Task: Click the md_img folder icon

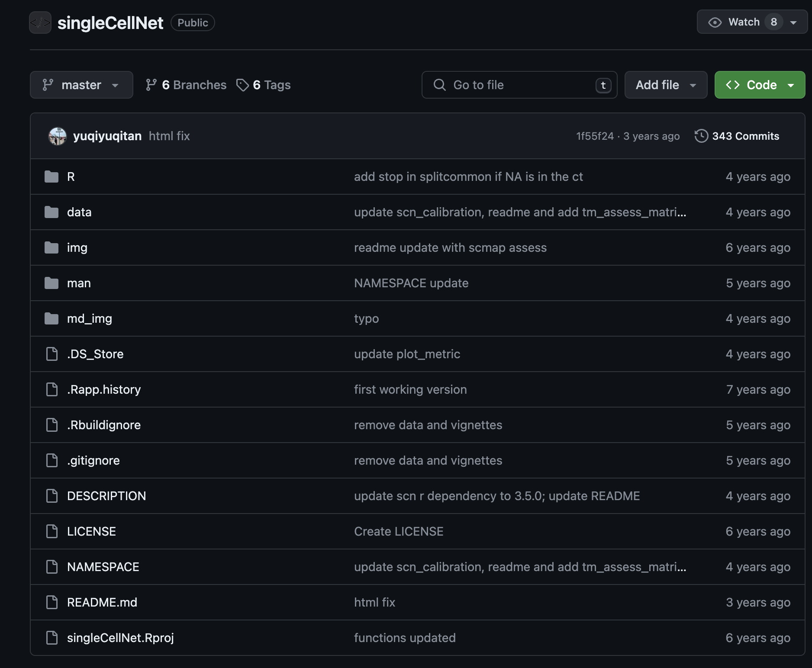Action: (52, 318)
